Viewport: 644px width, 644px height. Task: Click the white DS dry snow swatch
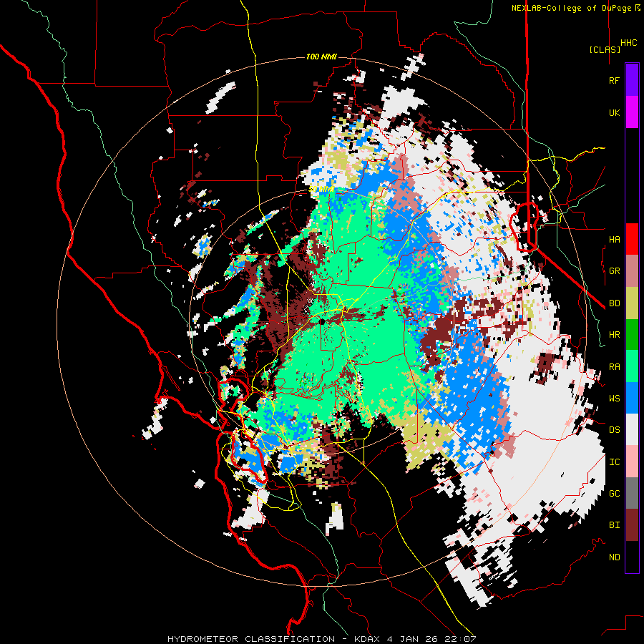[x=632, y=430]
